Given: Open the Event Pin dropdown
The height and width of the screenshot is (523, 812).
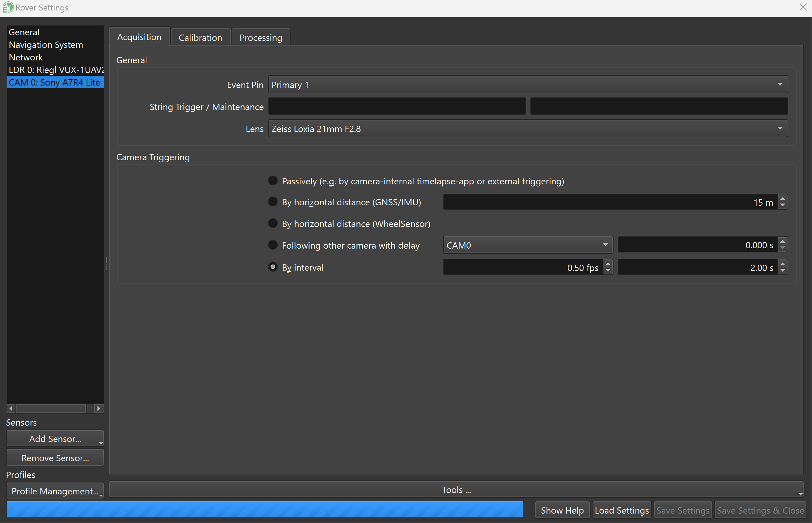Looking at the screenshot, I should (x=528, y=84).
